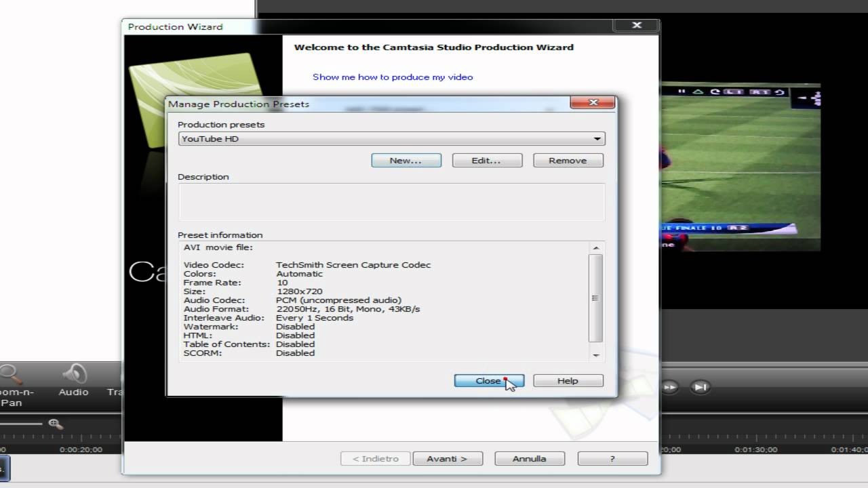Click the ? help button in wizard
This screenshot has height=488, width=868.
(x=612, y=459)
